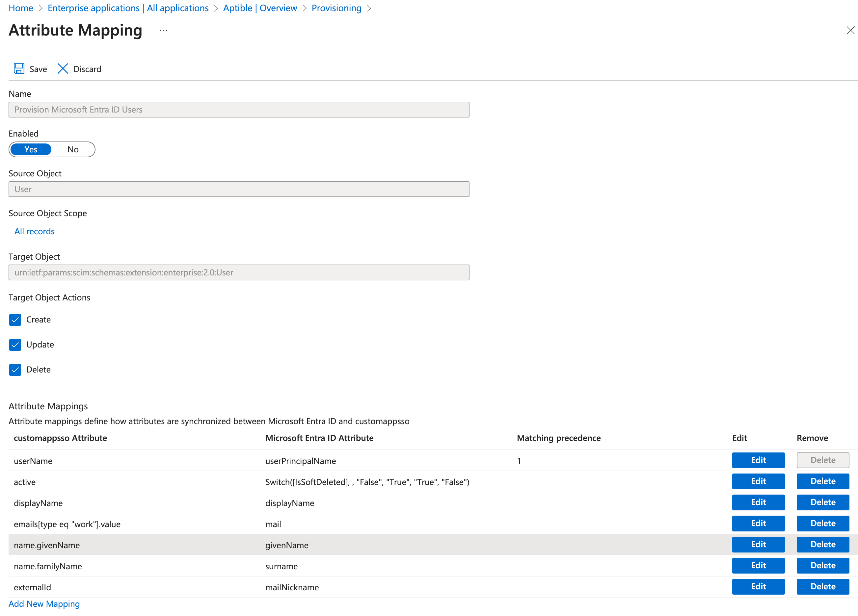
Task: Uncheck the Update action checkbox
Action: click(15, 345)
